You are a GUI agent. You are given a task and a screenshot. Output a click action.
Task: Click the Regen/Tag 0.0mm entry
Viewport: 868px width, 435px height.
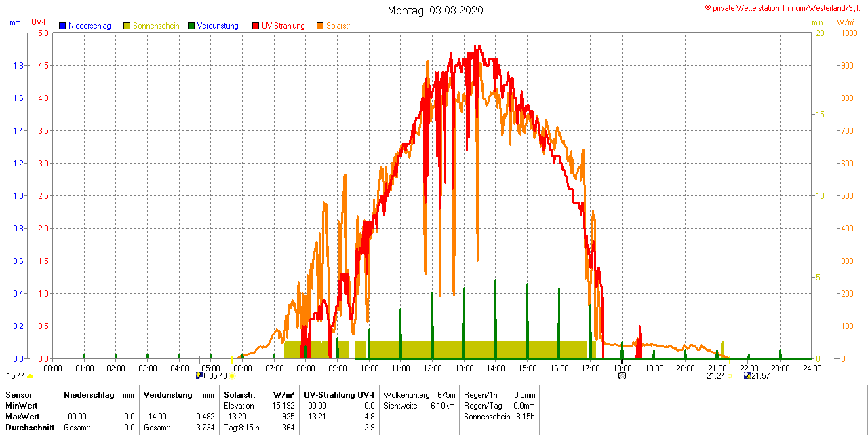[499, 405]
